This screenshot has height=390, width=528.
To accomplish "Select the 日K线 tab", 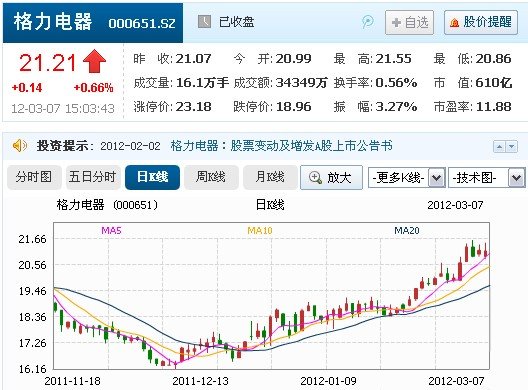I will coord(152,177).
